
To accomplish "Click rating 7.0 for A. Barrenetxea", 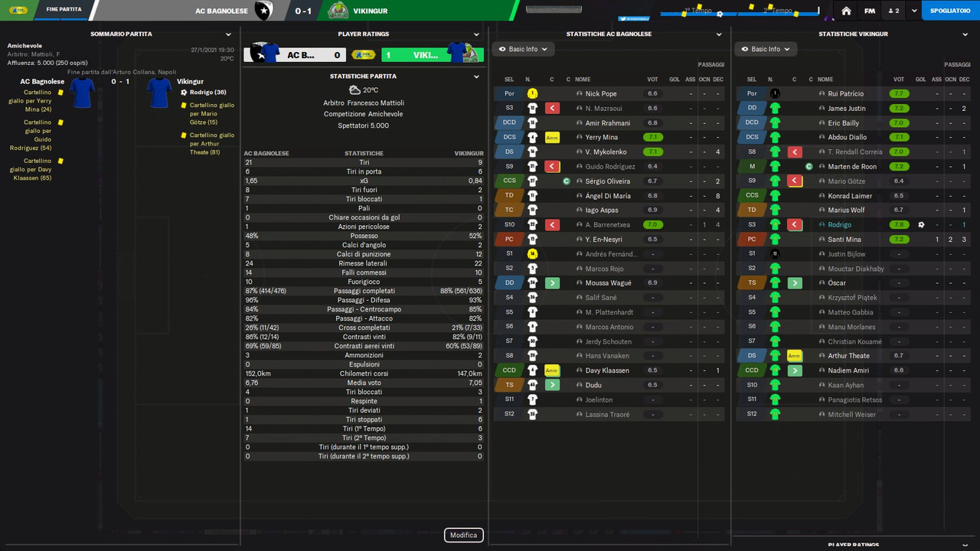I will coord(653,225).
